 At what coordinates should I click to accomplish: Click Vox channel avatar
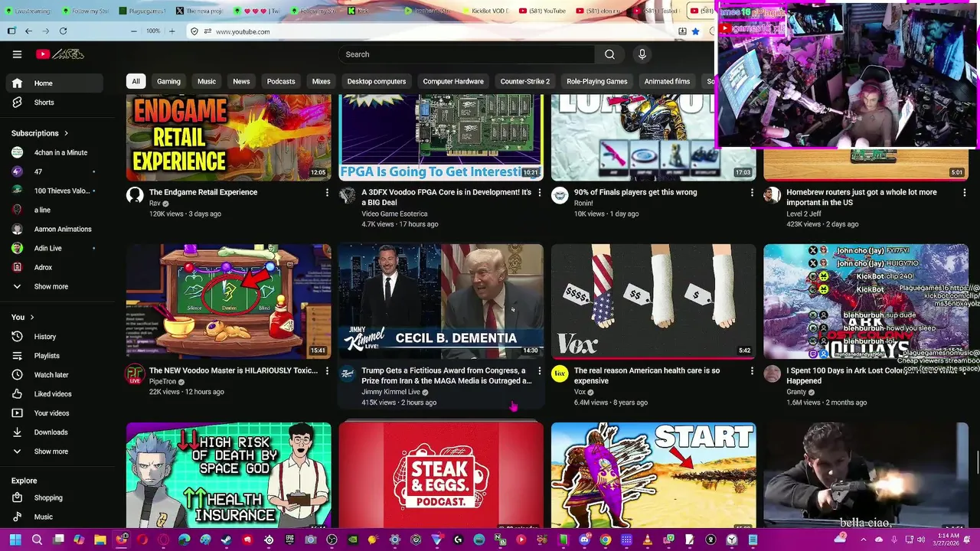click(x=560, y=373)
